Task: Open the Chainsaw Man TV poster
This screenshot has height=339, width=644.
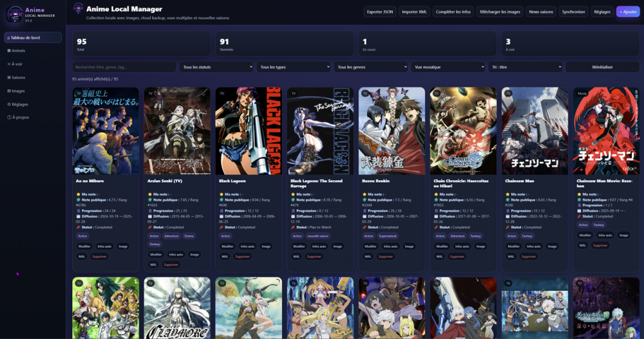Action: 535,131
